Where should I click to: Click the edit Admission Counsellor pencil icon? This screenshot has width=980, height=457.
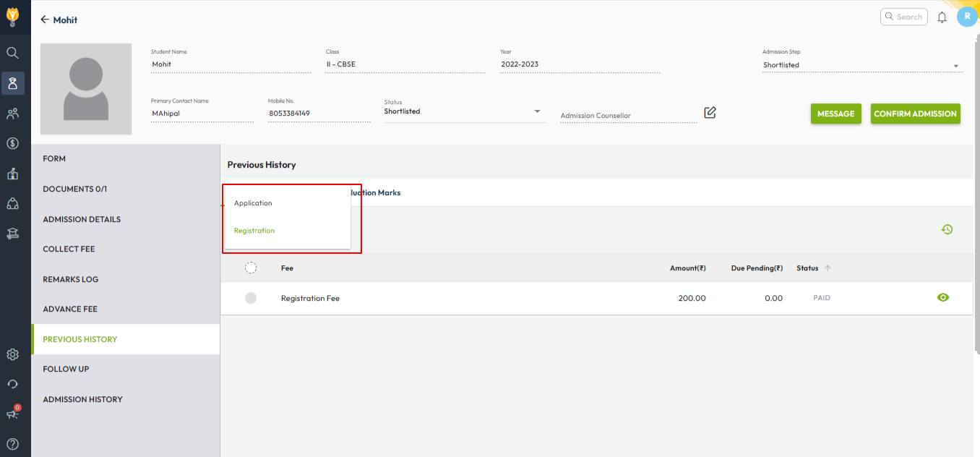pyautogui.click(x=710, y=113)
